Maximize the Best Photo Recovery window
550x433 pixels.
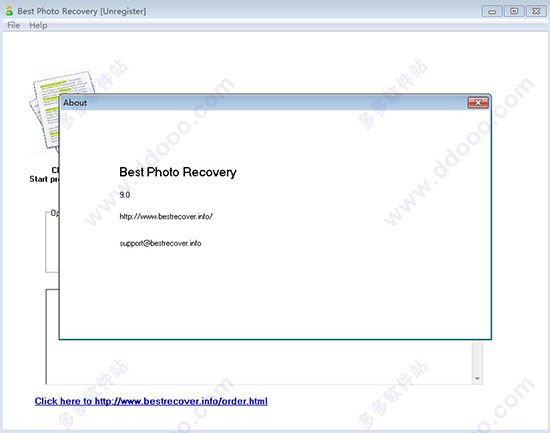click(x=514, y=11)
